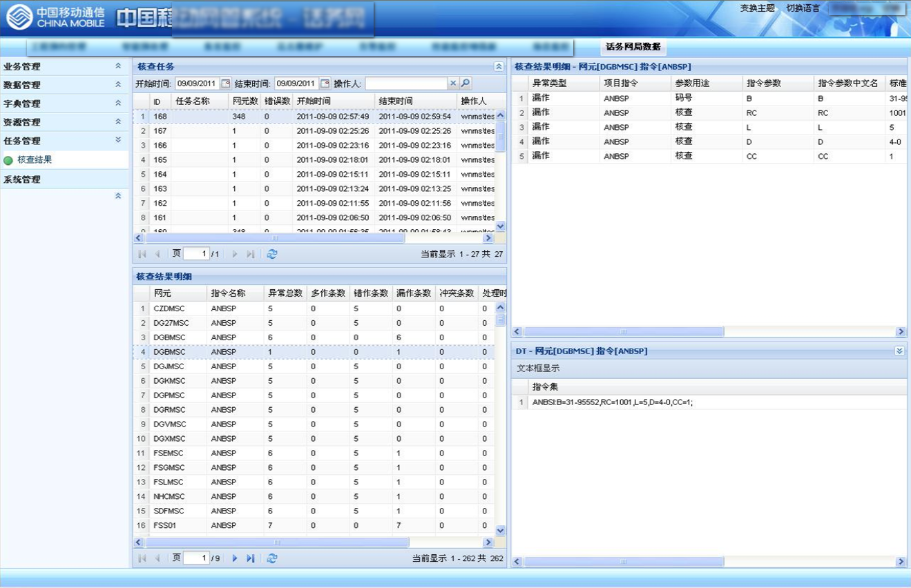Screen dimensions: 911x588
Task: Click the 切换语言 link
Action: (x=803, y=8)
